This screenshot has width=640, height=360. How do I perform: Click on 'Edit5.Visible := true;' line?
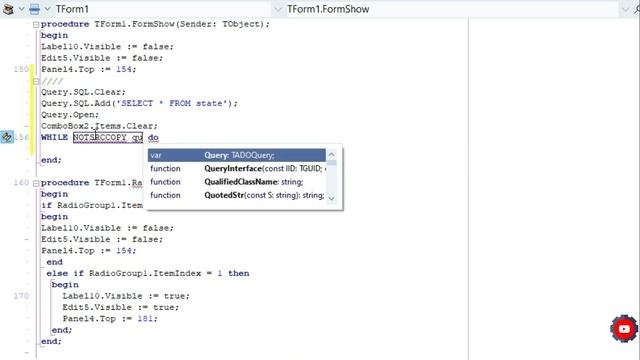(x=121, y=307)
